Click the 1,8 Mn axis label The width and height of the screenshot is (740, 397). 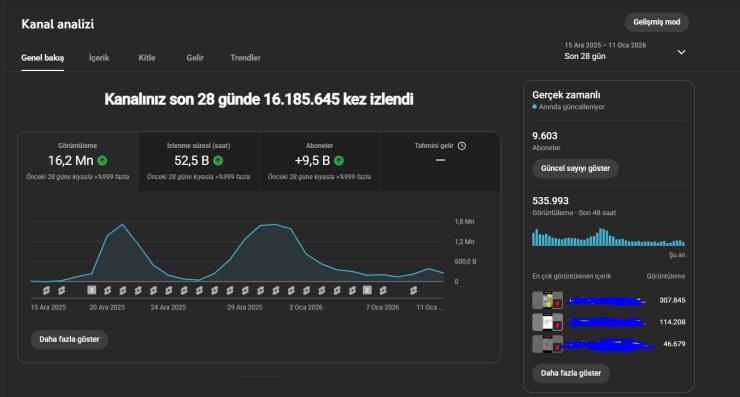[464, 221]
